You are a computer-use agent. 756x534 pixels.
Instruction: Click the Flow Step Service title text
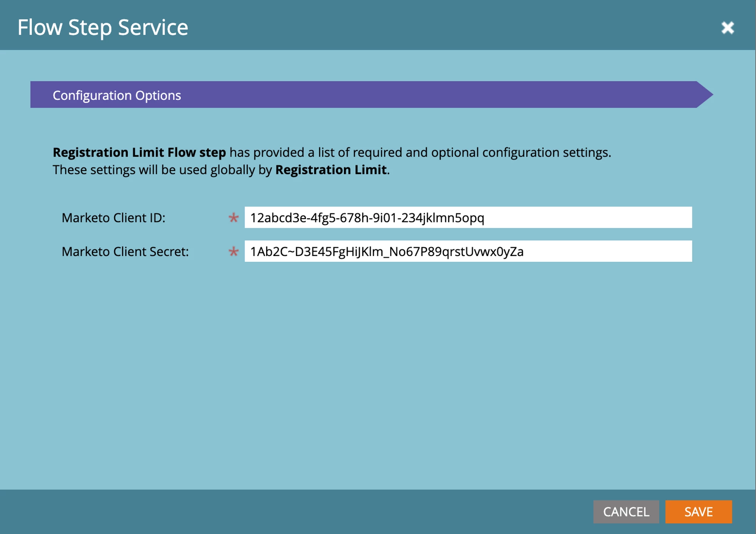(x=103, y=28)
